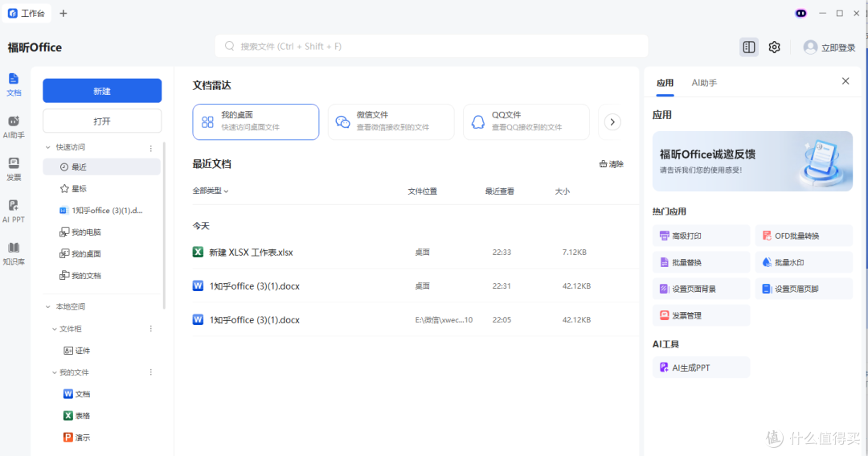The width and height of the screenshot is (868, 456).
Task: Open 批量水印 app
Action: pyautogui.click(x=803, y=262)
